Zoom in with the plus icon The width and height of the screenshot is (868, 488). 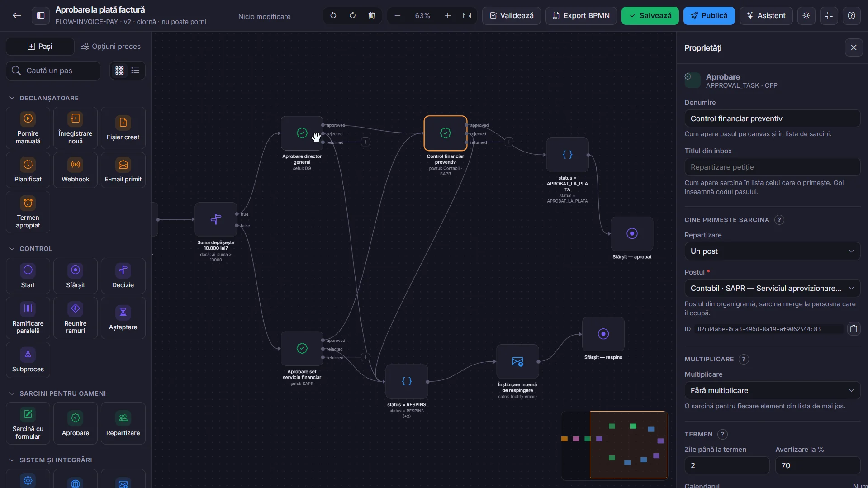[x=448, y=15]
